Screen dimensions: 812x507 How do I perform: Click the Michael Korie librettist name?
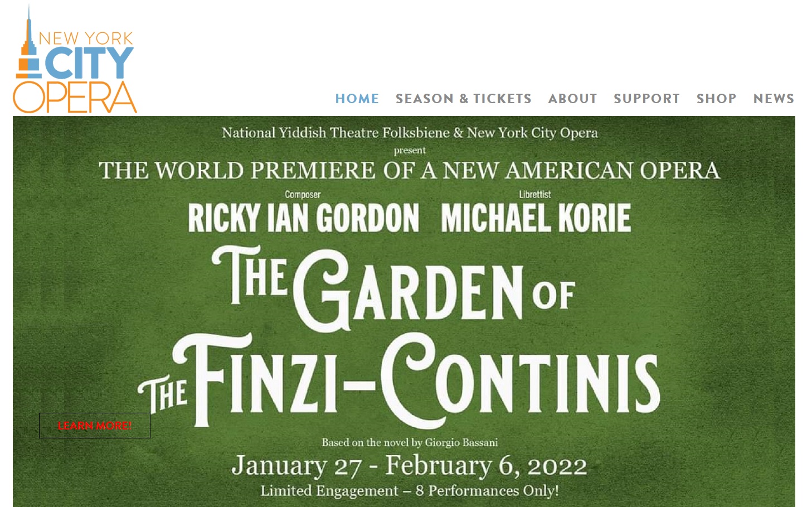coord(536,218)
